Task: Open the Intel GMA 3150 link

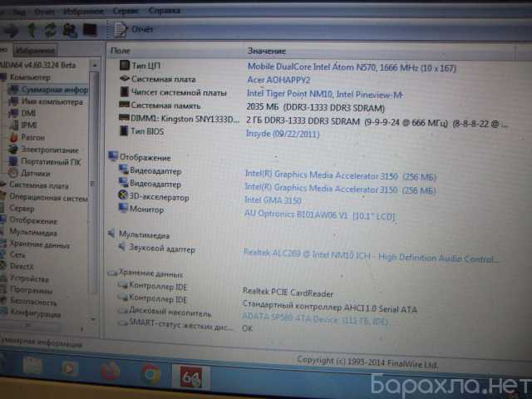Action: pyautogui.click(x=273, y=200)
